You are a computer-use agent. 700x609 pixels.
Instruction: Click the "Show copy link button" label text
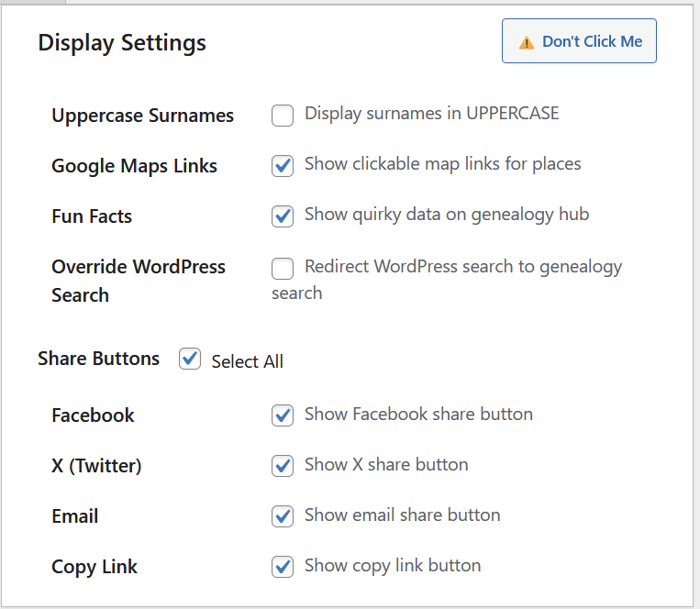click(x=392, y=565)
